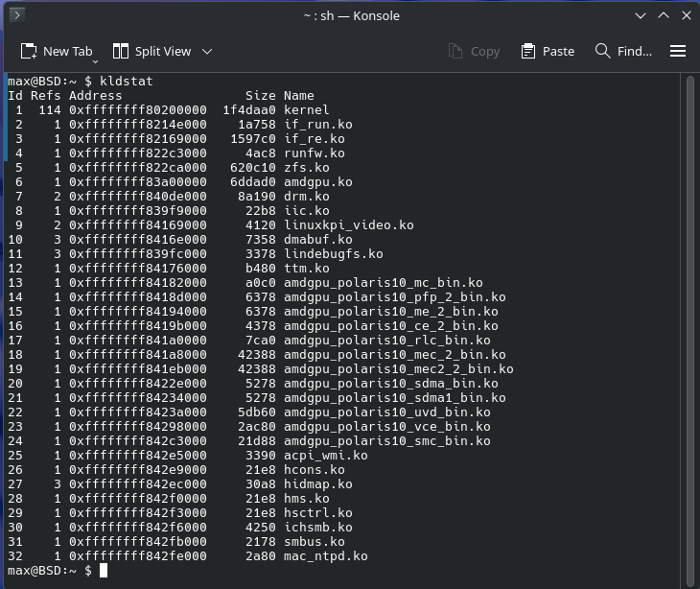Expand the Split View chevron menu
The image size is (700, 589).
click(x=207, y=51)
